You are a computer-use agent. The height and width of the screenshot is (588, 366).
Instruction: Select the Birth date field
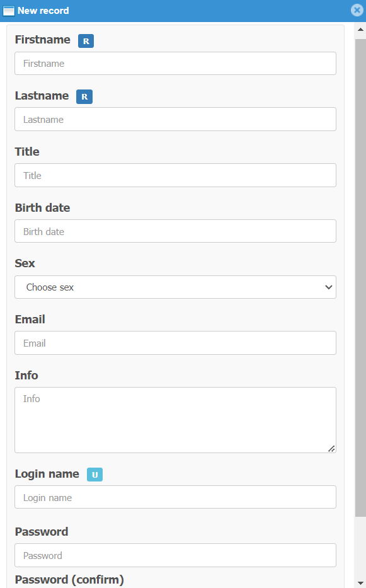coord(176,231)
